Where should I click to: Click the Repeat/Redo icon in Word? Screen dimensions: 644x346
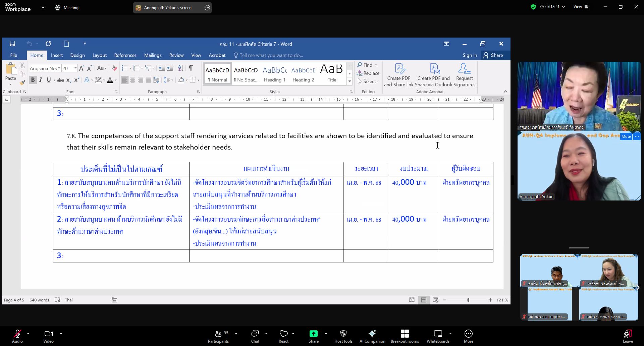point(48,44)
